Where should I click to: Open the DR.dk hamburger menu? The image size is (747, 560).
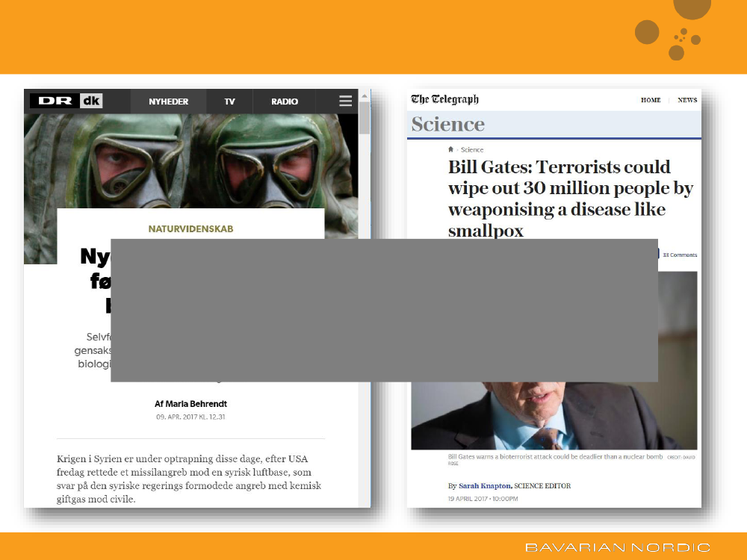(345, 102)
